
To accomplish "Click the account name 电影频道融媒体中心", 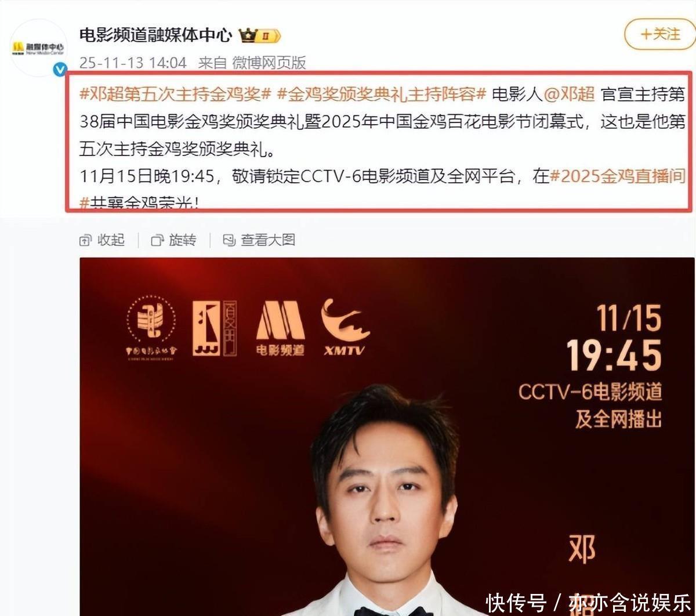I will click(x=155, y=36).
